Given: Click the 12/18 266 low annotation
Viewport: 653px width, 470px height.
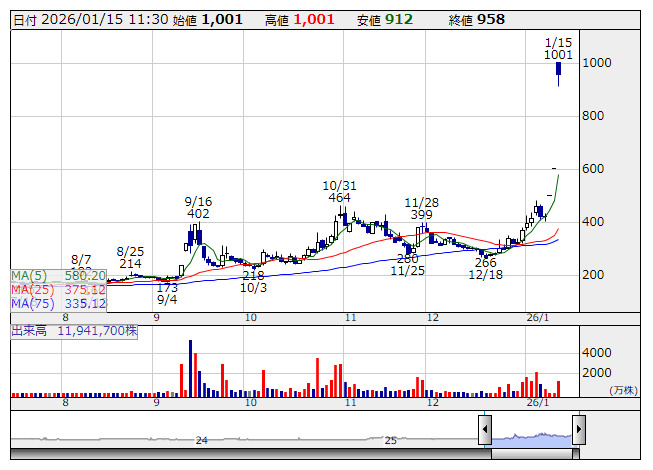Looking at the screenshot, I should [485, 269].
